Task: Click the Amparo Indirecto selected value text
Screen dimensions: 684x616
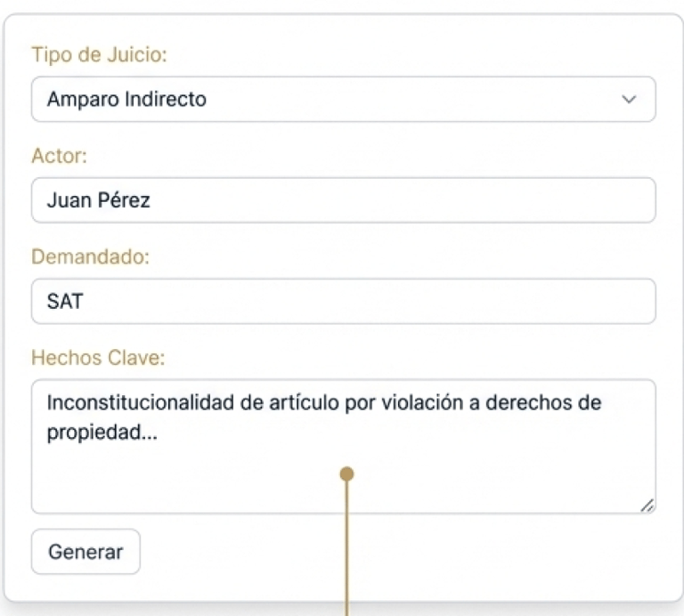Action: 126,100
